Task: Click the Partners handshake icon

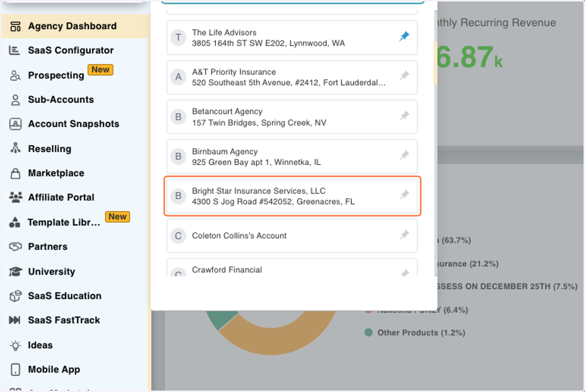Action: [x=15, y=246]
